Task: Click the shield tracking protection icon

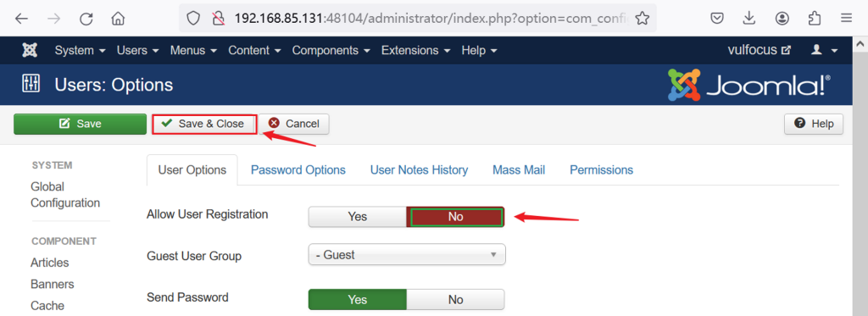Action: pos(192,19)
